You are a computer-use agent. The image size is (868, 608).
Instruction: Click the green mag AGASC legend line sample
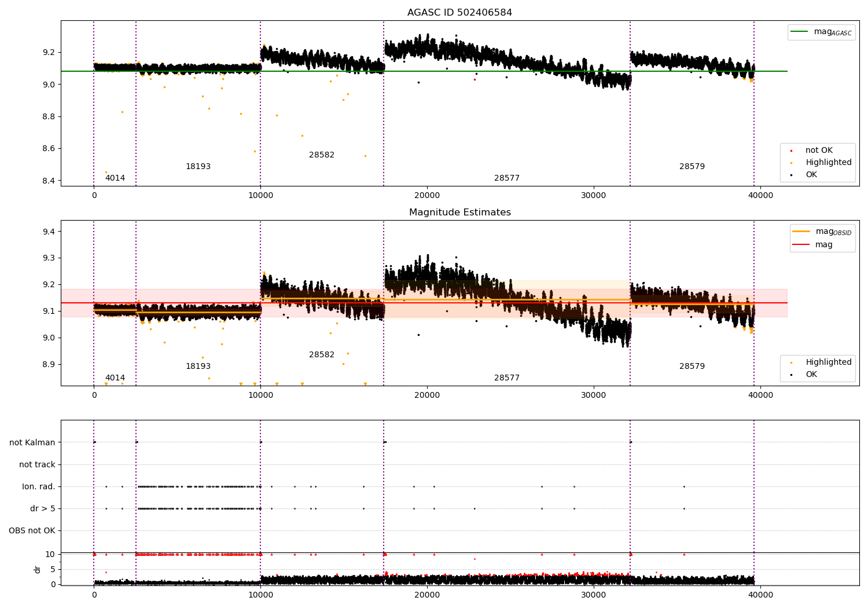pos(799,32)
